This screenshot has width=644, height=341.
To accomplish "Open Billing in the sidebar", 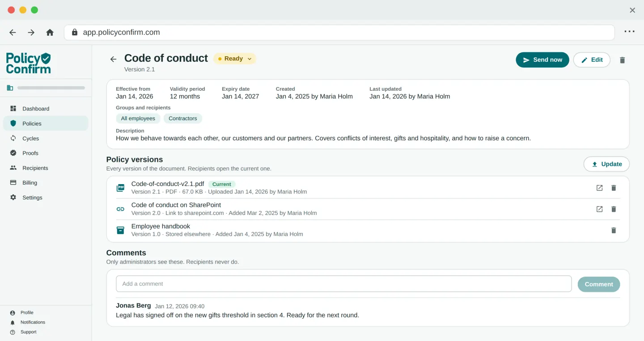I will [x=46, y=183].
